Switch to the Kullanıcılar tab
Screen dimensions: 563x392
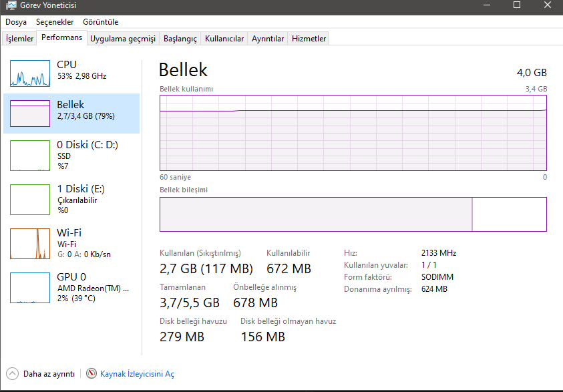(x=224, y=39)
